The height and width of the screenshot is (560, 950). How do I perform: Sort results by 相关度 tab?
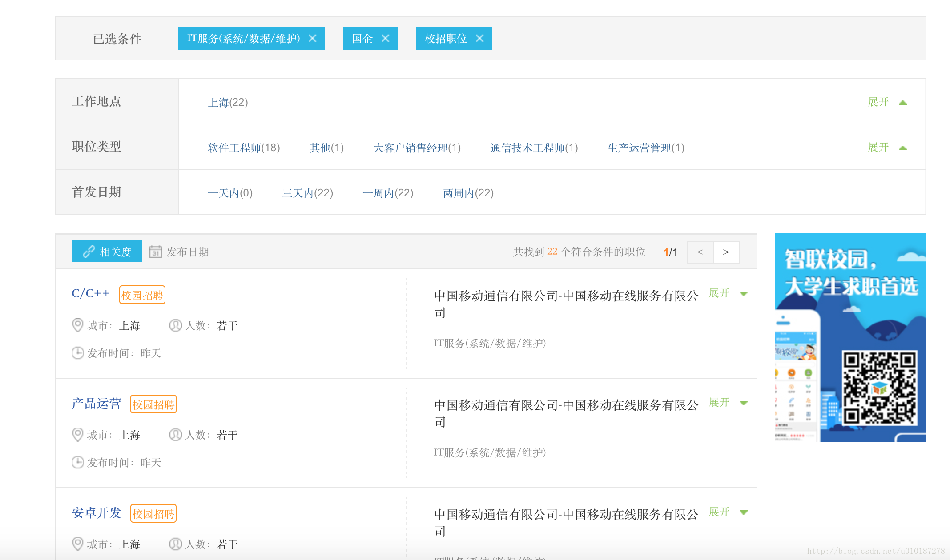(107, 252)
